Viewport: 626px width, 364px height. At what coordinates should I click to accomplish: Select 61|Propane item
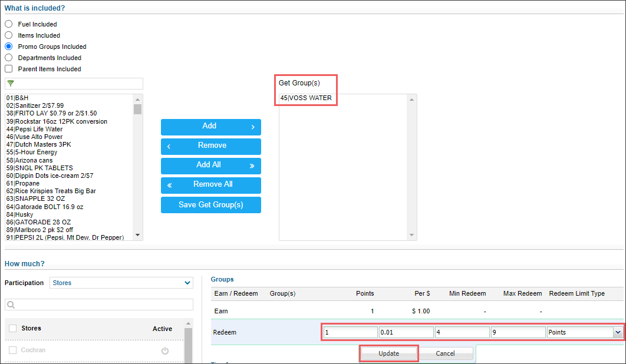[x=23, y=183]
